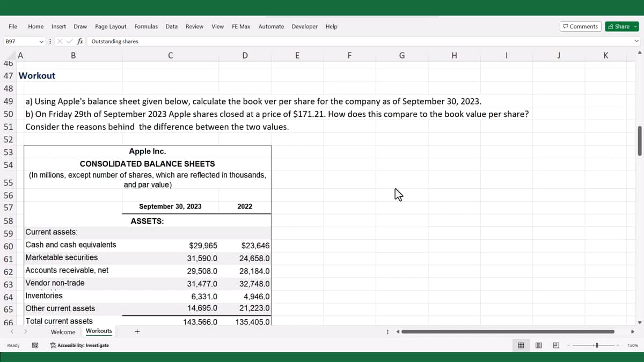The width and height of the screenshot is (644, 362).
Task: Select the 2022 column header cell
Action: pos(245,206)
